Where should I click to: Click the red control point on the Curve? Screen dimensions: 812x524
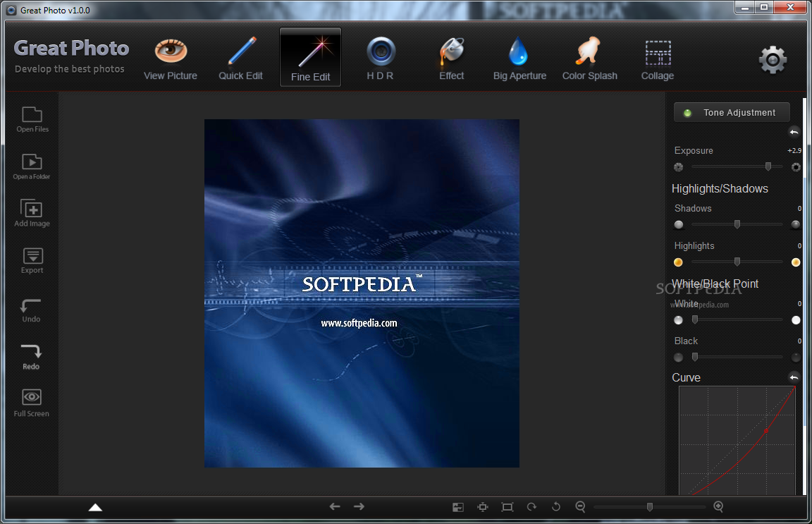[x=766, y=431]
